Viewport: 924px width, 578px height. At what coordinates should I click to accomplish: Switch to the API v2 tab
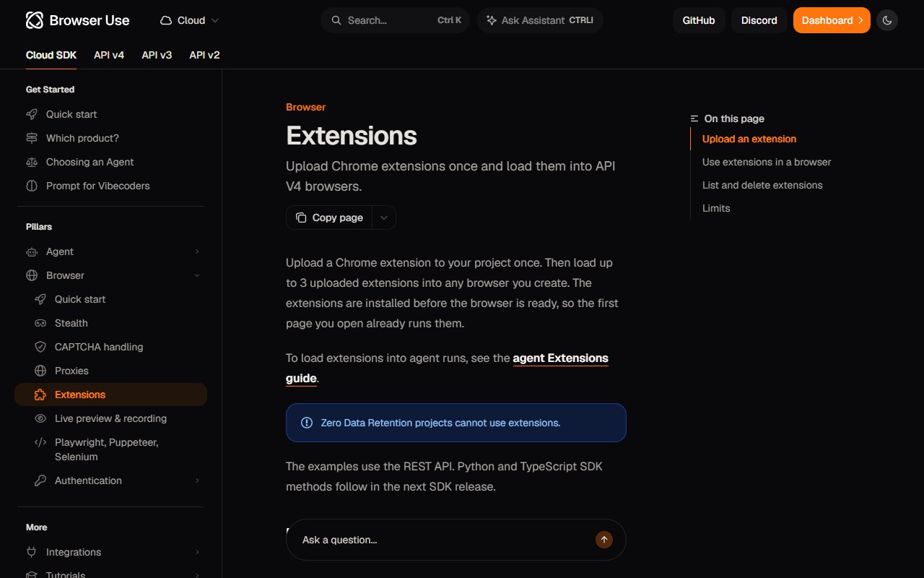[204, 55]
